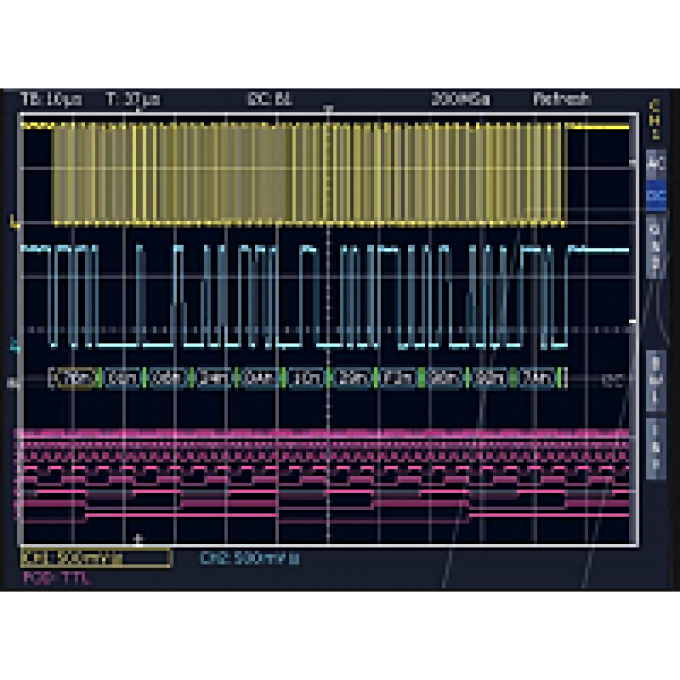Click the last decoded bus packet on right
680x680 pixels.
(537, 378)
